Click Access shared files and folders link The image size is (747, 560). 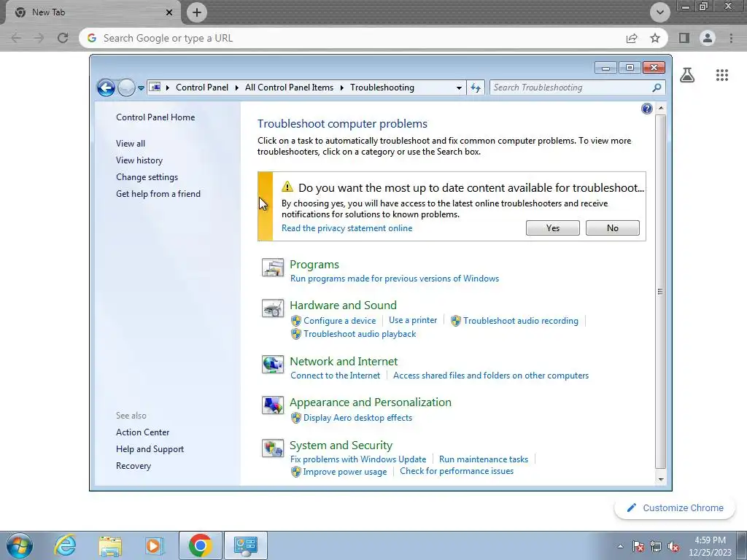491,376
